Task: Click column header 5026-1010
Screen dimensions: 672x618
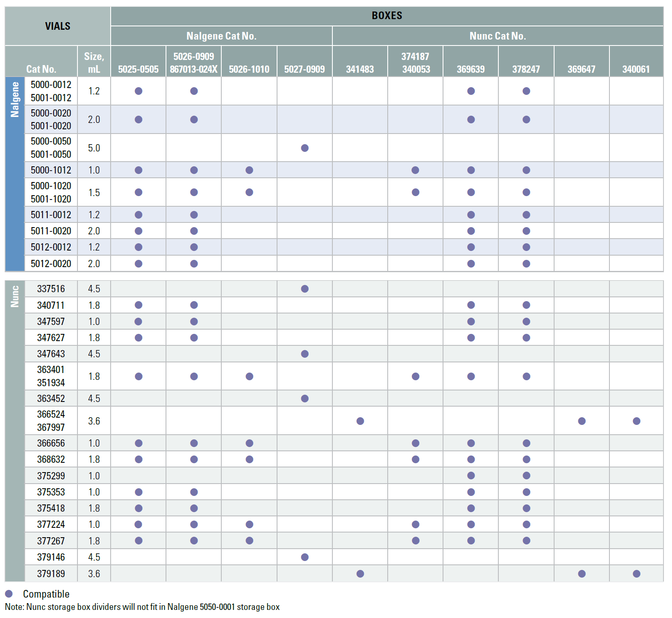Action: [x=249, y=61]
